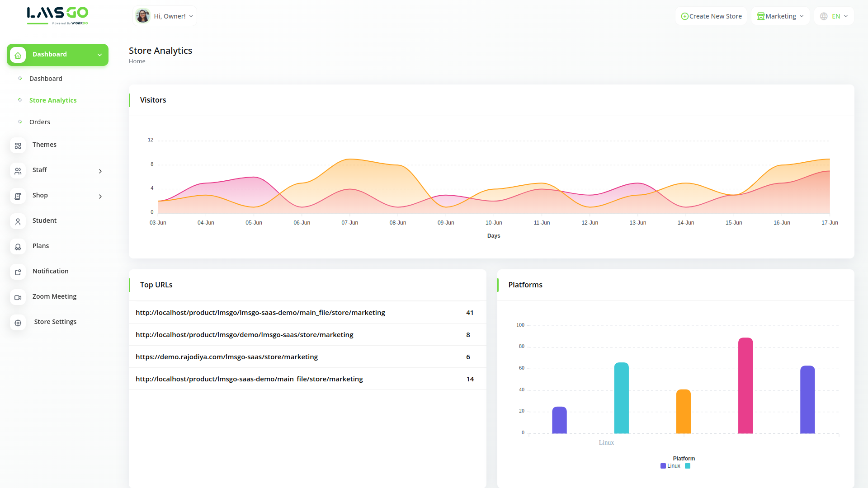Go to Orders submenu item

(40, 122)
